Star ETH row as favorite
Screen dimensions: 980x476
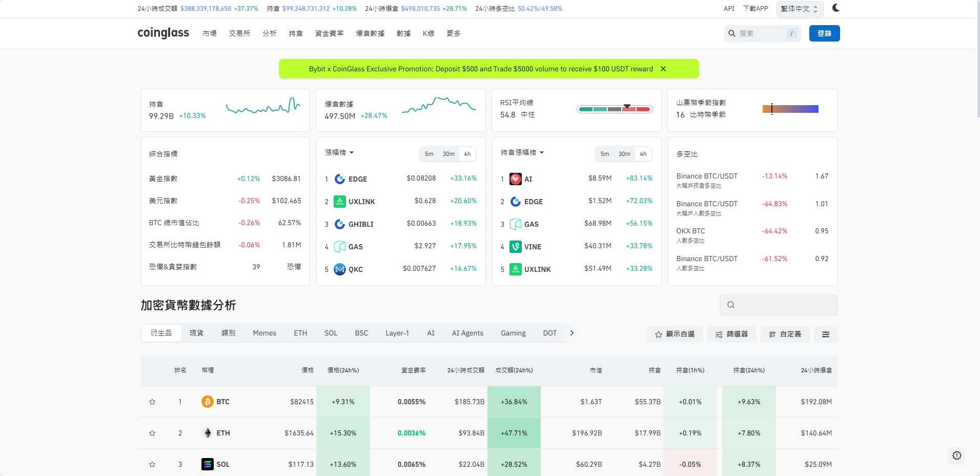point(152,433)
